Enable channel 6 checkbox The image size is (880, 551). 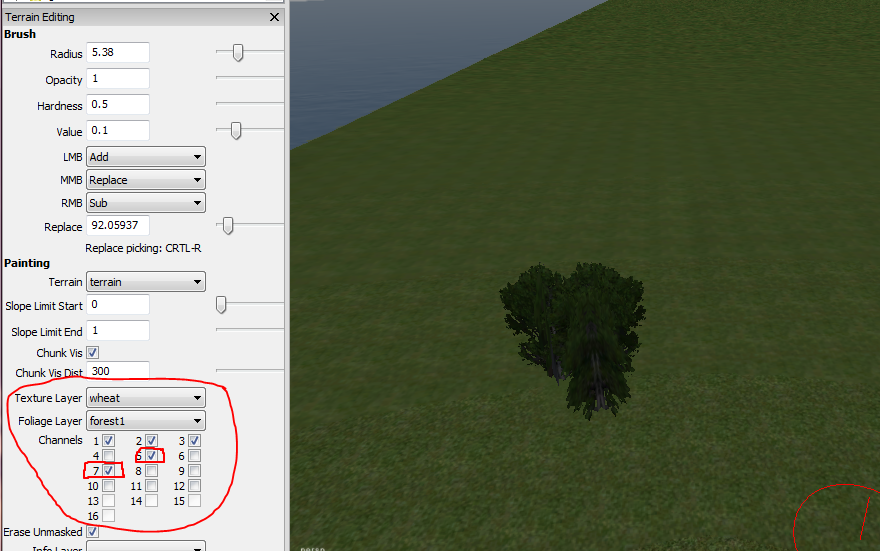click(195, 456)
